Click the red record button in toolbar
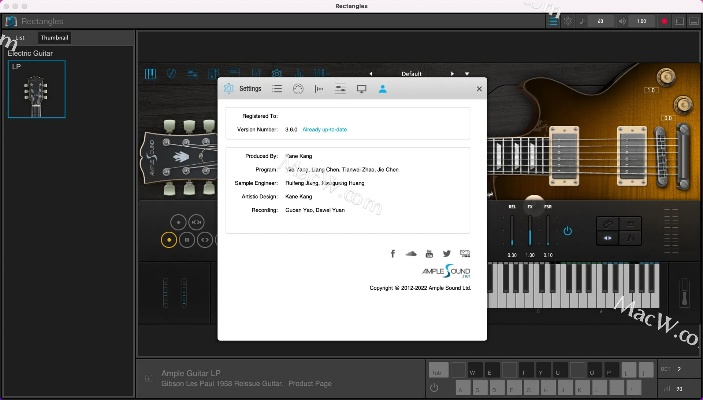The image size is (703, 400). pyautogui.click(x=664, y=20)
